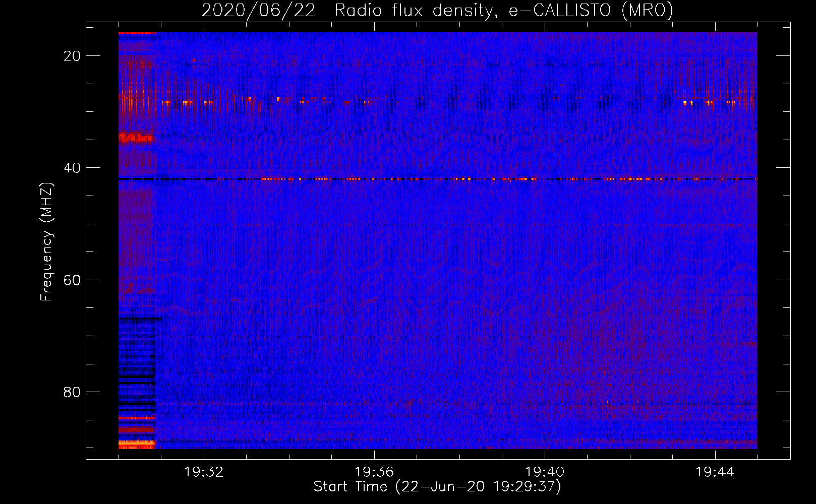The image size is (816, 504).
Task: Click the '19:36' time tick label
Action: click(x=374, y=472)
